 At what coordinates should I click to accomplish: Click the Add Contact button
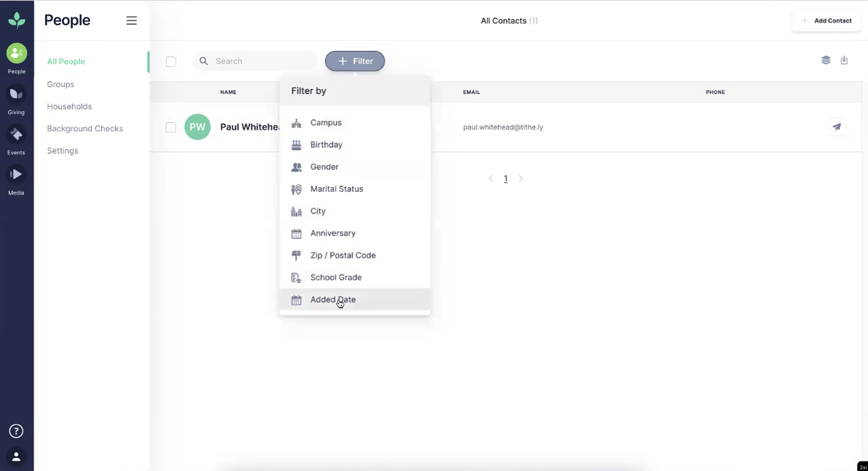click(826, 21)
